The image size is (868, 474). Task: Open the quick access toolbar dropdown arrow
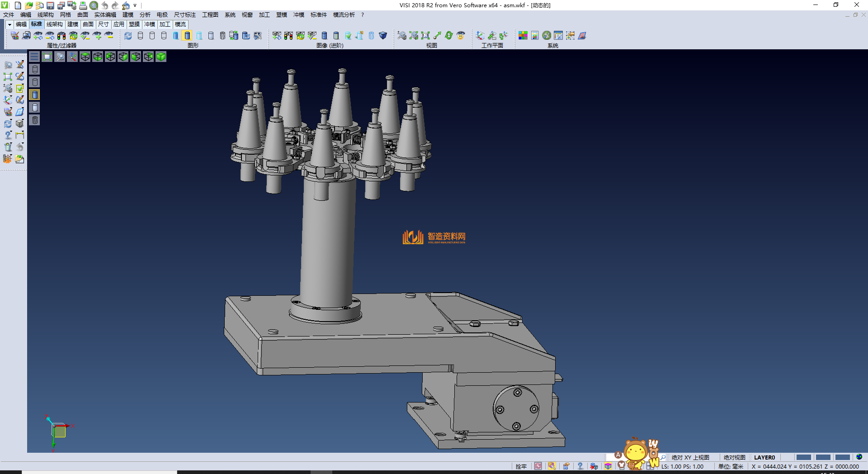pyautogui.click(x=135, y=5)
